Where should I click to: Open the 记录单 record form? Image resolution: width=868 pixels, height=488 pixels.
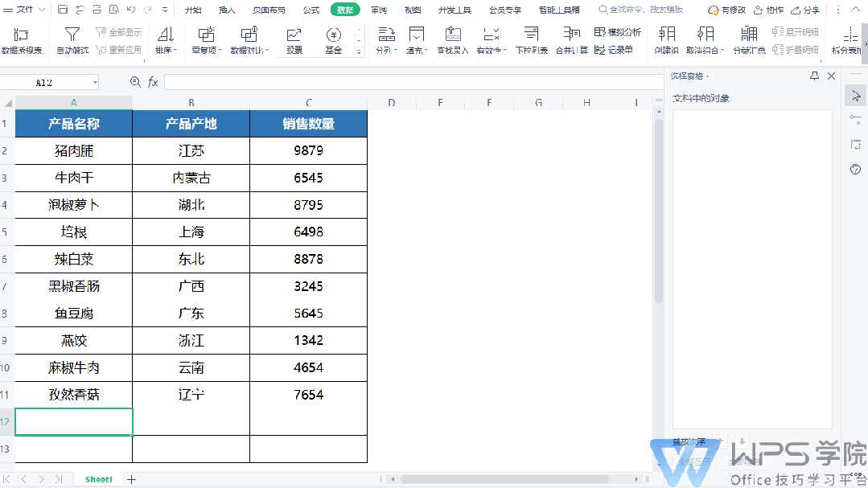pyautogui.click(x=613, y=50)
